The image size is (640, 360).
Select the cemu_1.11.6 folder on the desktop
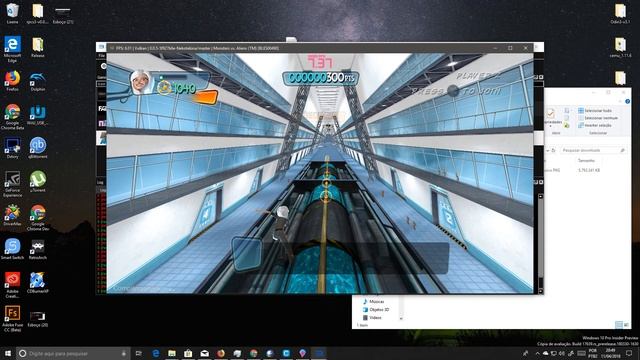tap(620, 47)
